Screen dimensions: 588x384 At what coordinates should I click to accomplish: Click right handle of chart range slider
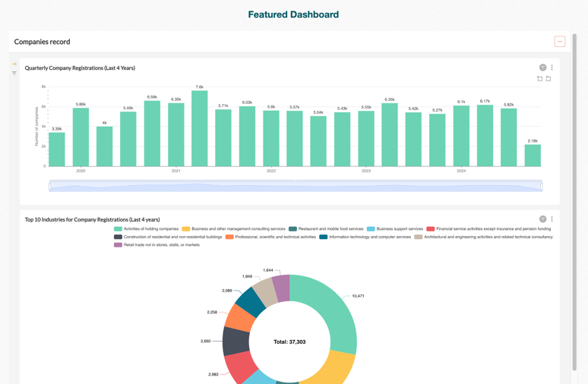(542, 186)
